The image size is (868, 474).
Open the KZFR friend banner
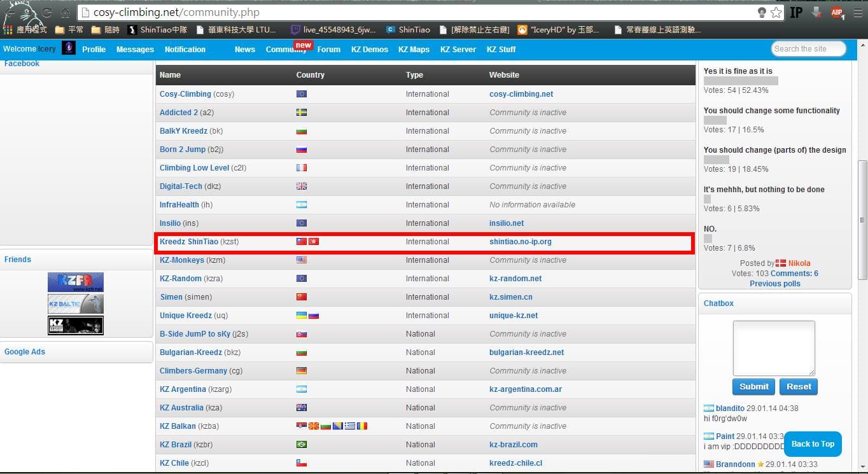coord(76,282)
